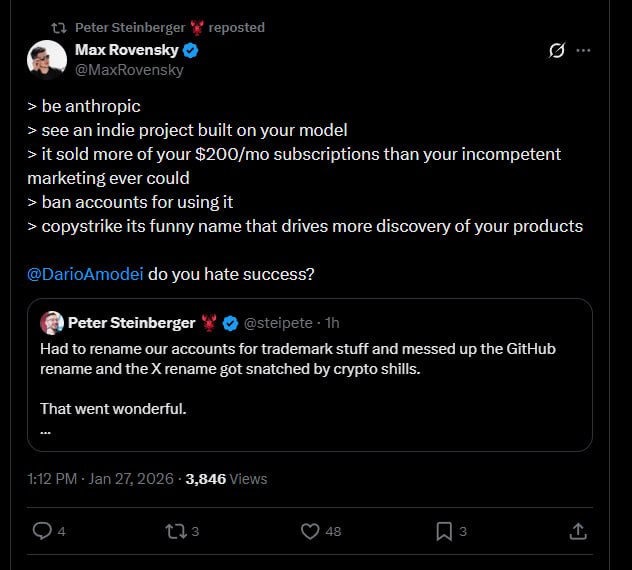Click the @steipete handle in quote

(x=277, y=323)
